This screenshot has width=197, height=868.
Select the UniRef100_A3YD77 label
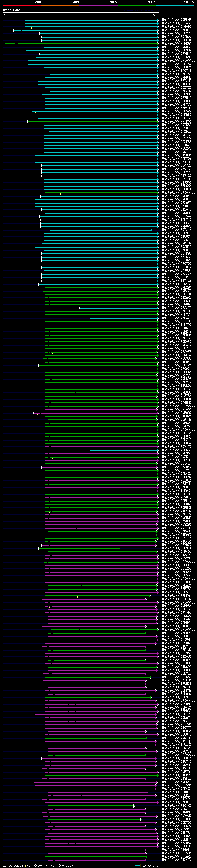pyautogui.click(x=176, y=544)
